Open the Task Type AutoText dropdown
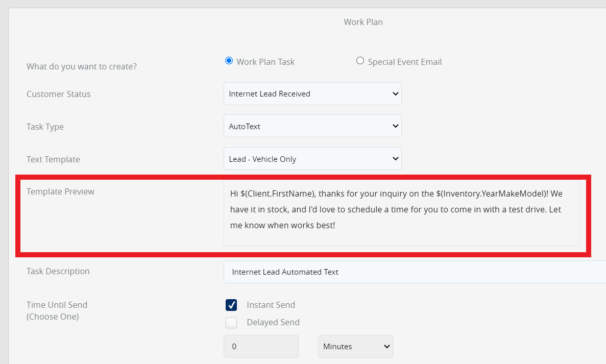 pyautogui.click(x=312, y=126)
